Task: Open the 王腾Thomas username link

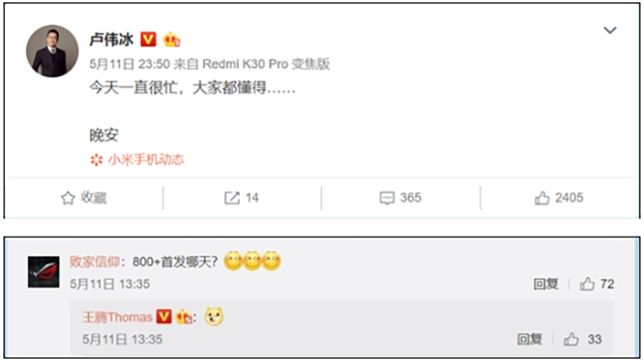Action: tap(118, 317)
